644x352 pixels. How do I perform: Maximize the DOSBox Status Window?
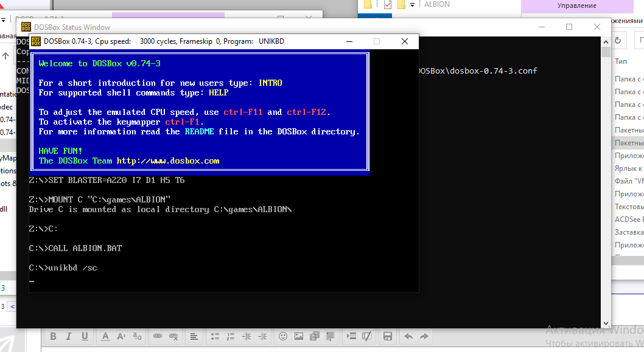point(569,27)
